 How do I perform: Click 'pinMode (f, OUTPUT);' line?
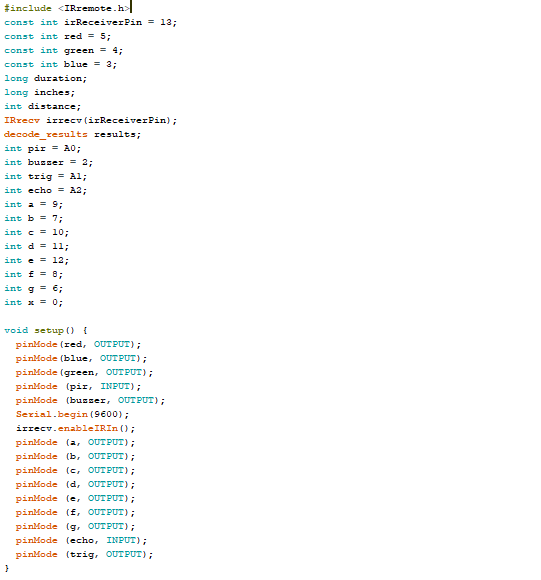(x=75, y=512)
